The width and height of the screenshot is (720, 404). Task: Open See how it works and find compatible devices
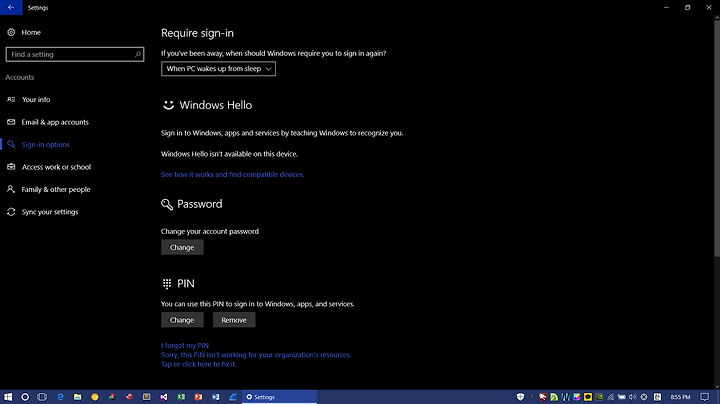(232, 174)
